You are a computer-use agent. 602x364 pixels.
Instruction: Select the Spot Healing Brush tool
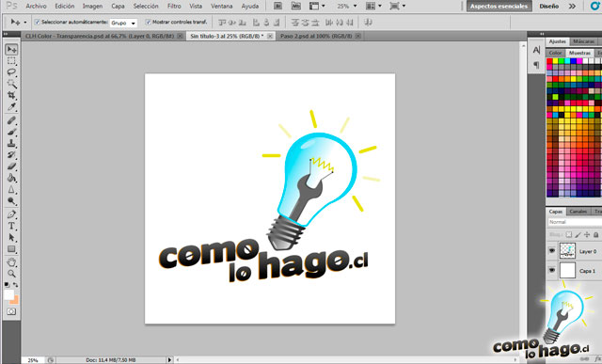11,120
